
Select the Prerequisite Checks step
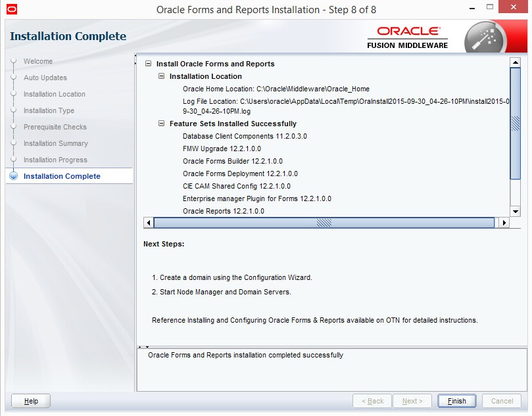pyautogui.click(x=55, y=127)
